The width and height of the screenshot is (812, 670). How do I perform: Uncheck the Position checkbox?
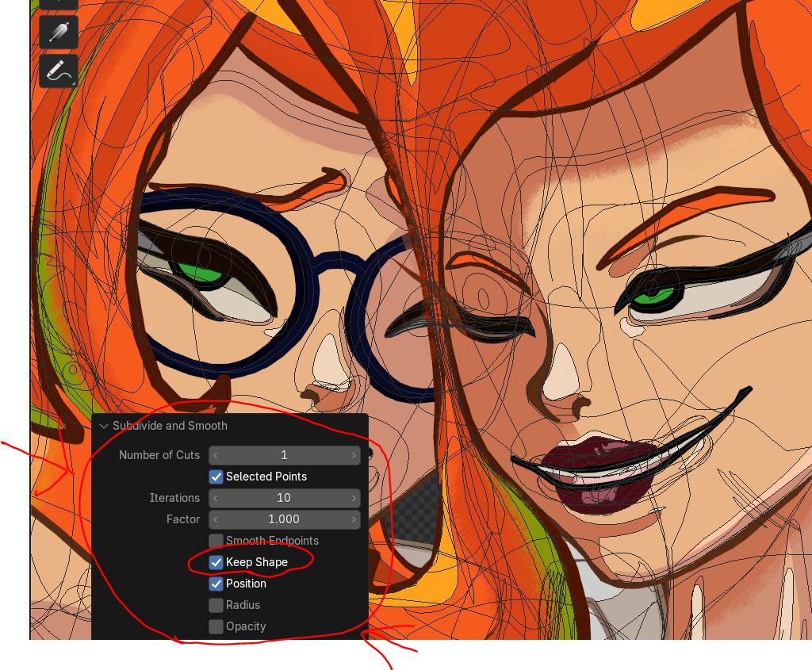(216, 584)
